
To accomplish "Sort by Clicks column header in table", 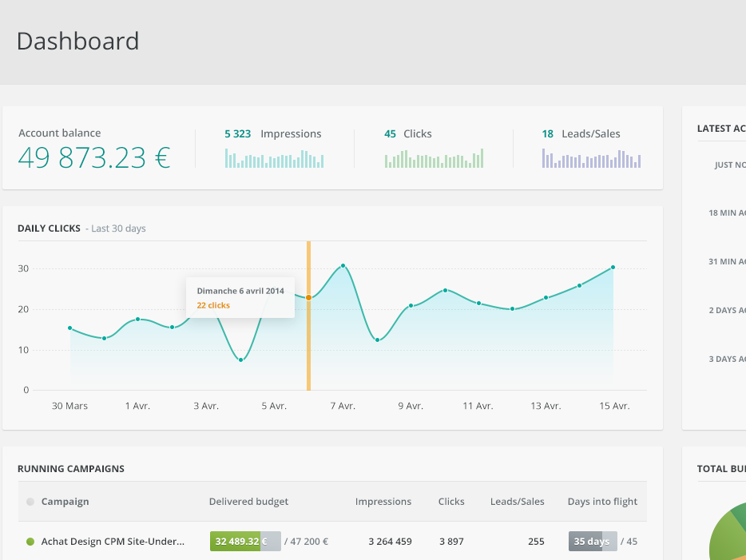I will [451, 502].
